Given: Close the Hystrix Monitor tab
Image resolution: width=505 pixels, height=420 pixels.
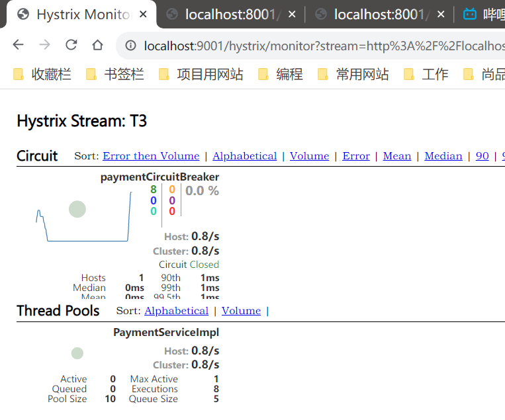Looking at the screenshot, I should click(x=144, y=14).
